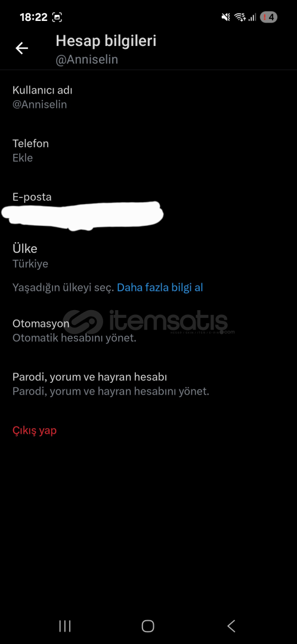Open the E-posta setting

[x=148, y=208]
